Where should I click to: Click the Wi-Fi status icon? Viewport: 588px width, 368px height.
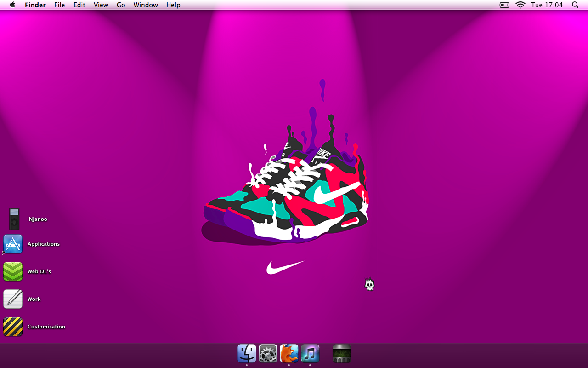click(520, 5)
